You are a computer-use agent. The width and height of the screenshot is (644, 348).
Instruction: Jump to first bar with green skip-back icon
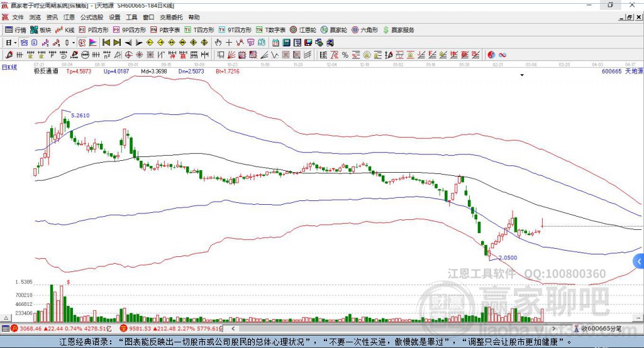pos(106,43)
